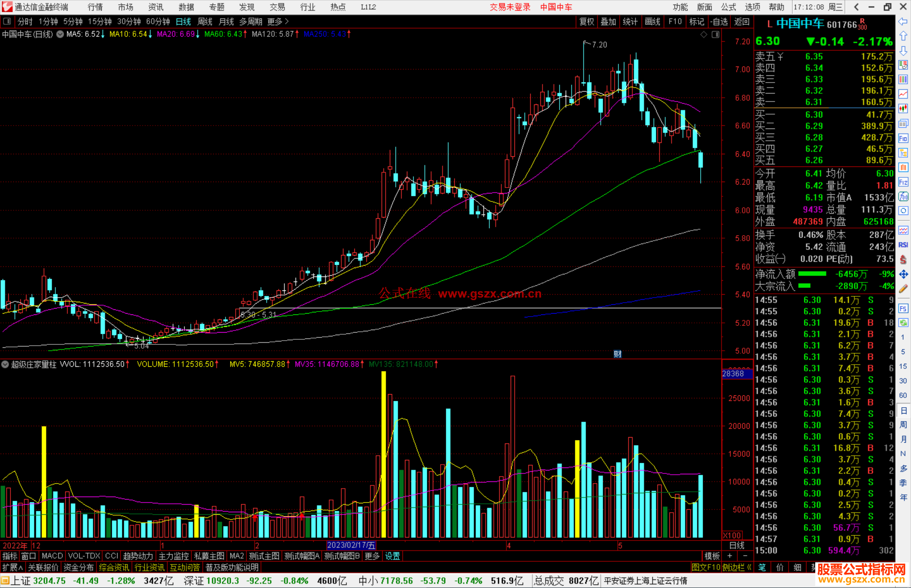Switch to the MACD indicator tab

52,556
